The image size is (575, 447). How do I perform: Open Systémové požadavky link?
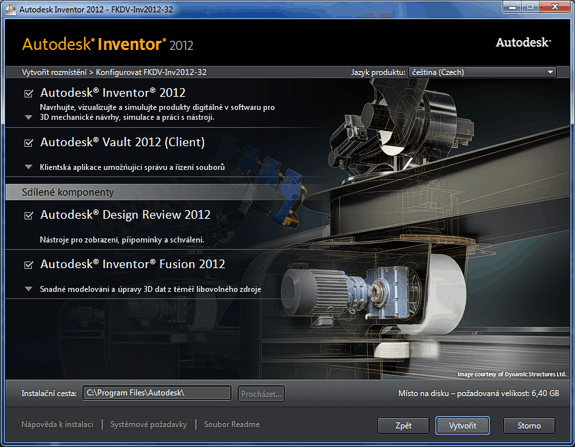pyautogui.click(x=149, y=424)
